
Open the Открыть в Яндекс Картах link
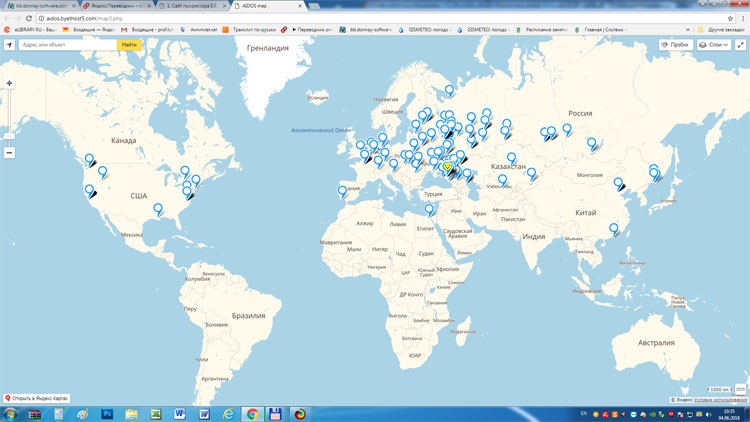click(x=36, y=398)
